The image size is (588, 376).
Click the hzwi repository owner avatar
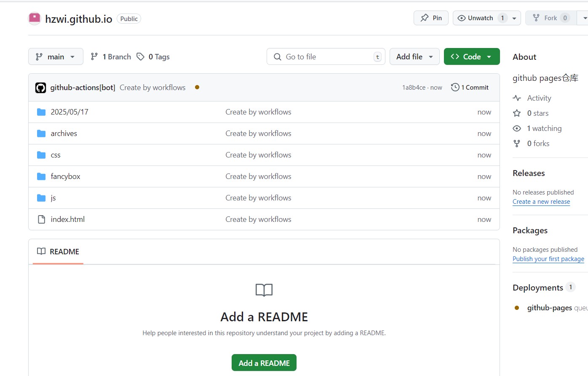tap(34, 19)
